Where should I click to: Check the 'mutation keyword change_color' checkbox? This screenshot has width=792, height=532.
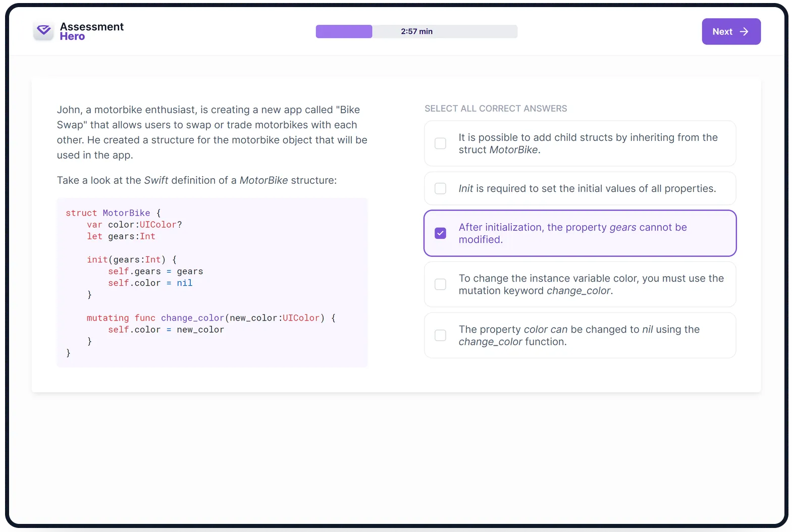pyautogui.click(x=440, y=284)
